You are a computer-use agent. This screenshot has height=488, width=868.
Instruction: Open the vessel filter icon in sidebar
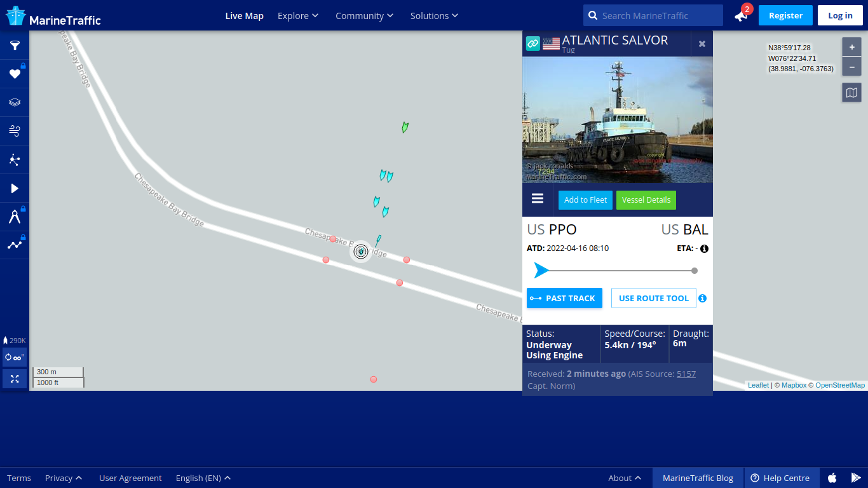pyautogui.click(x=15, y=45)
